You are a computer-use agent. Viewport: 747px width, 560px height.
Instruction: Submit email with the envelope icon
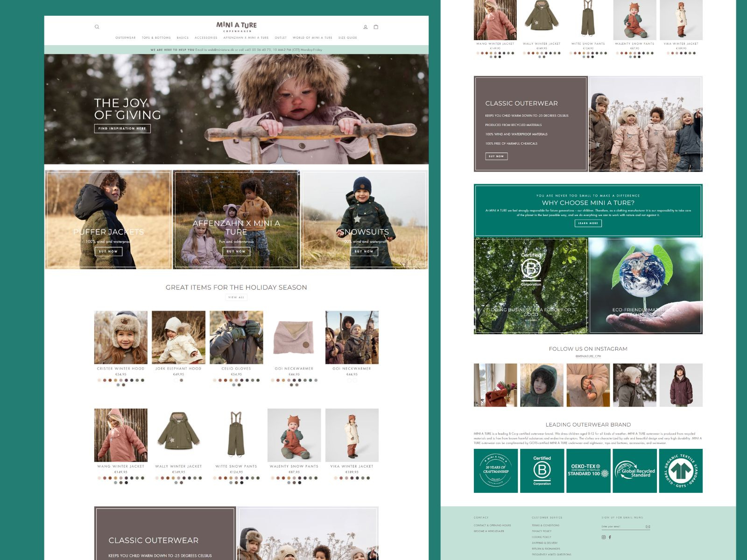(648, 527)
